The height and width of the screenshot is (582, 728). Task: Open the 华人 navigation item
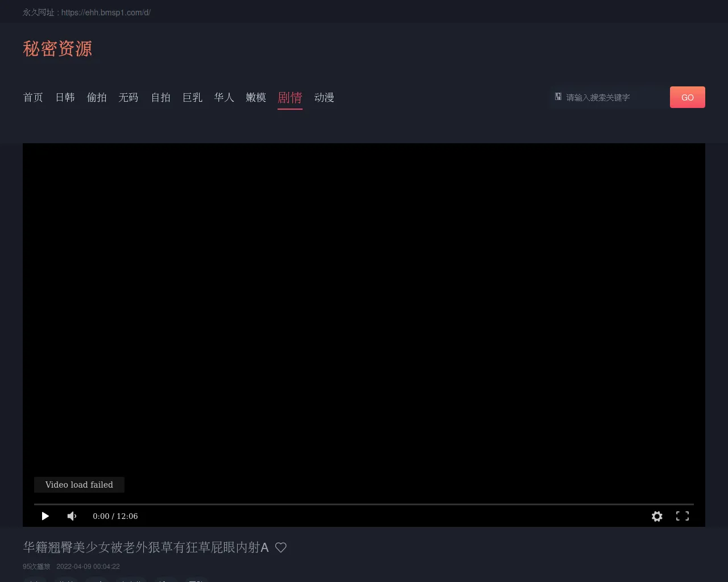point(224,98)
